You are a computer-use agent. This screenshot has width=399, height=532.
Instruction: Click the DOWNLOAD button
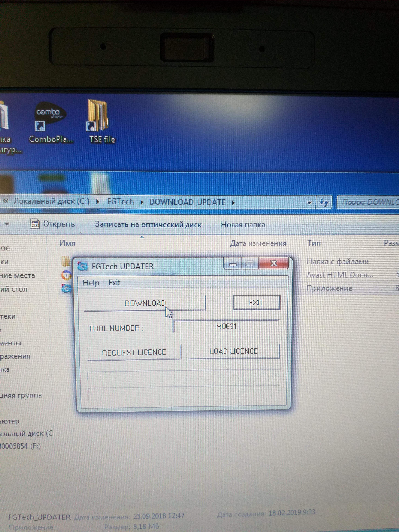click(145, 304)
